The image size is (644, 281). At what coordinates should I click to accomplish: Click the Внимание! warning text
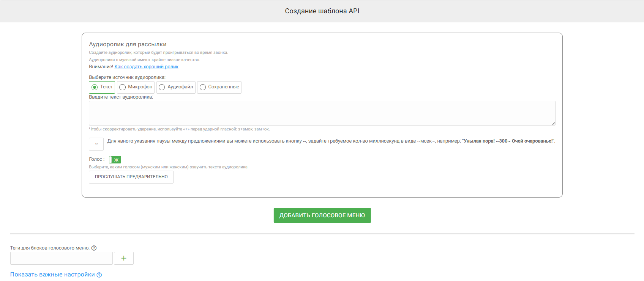101,67
